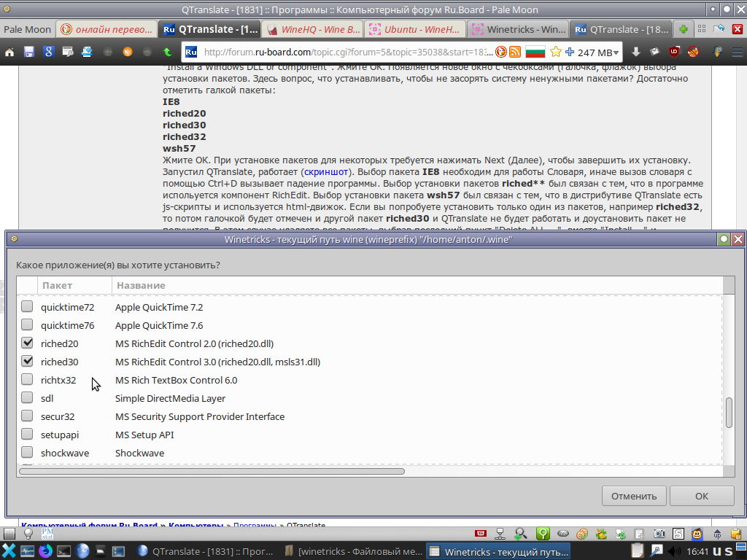Screen dimensions: 747x560
Task: Click the lightbulb icon in status bar
Action: 28,534
